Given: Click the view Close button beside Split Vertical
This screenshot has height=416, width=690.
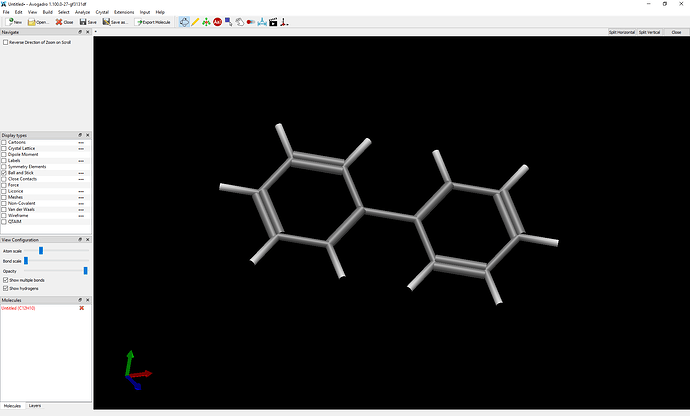Looking at the screenshot, I should (676, 32).
